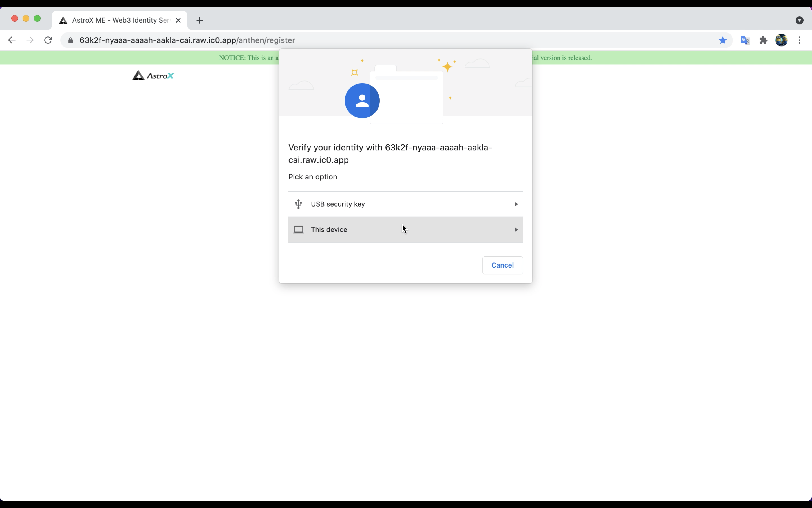Click the AstroX logo on the page
Image resolution: width=812 pixels, height=508 pixels.
(x=153, y=76)
